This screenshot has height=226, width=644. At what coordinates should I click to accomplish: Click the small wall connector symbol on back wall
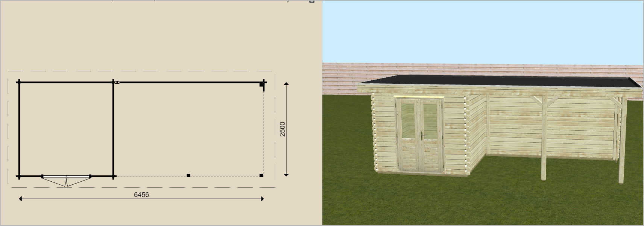click(117, 82)
